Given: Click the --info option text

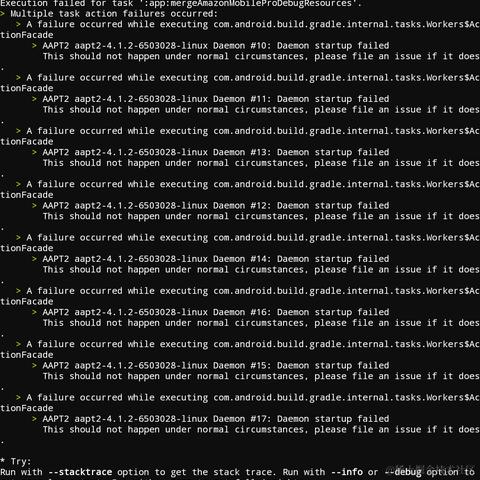Looking at the screenshot, I should (x=347, y=472).
